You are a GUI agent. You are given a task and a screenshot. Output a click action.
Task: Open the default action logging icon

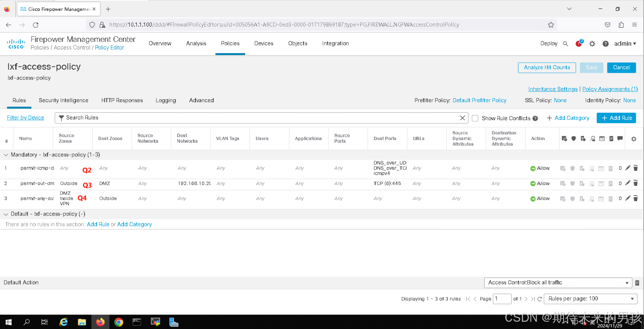[637, 283]
